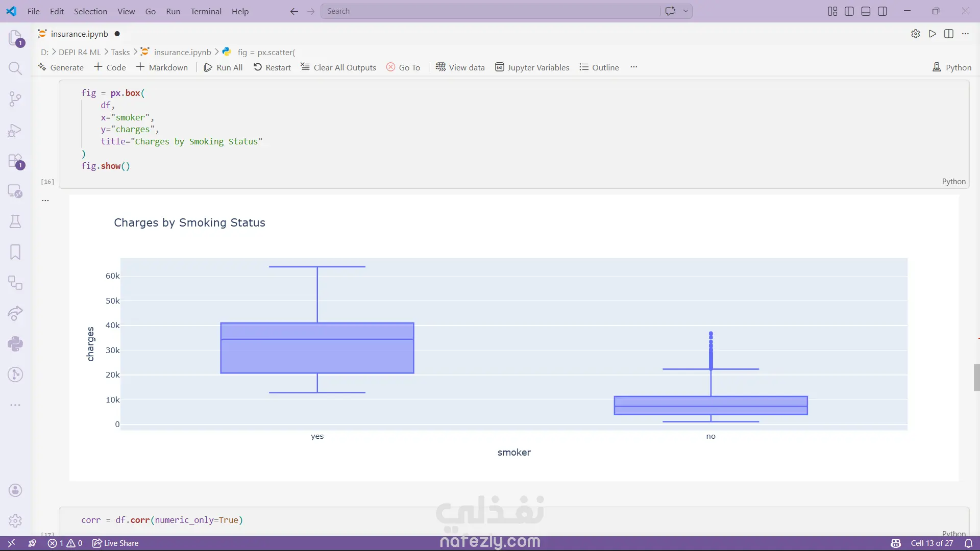
Task: Open the Explorer view in activity bar
Action: [x=15, y=38]
